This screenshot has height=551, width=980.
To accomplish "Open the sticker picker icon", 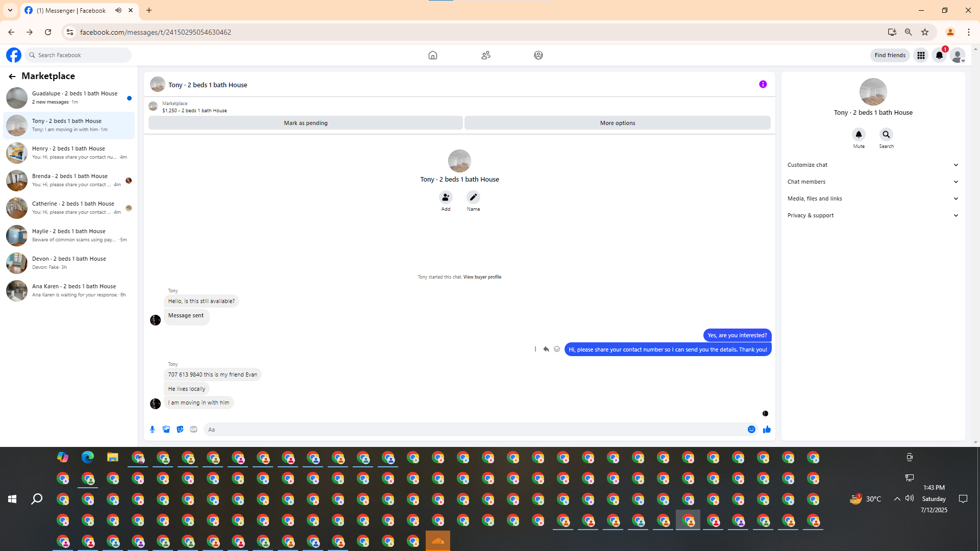I will (x=180, y=430).
